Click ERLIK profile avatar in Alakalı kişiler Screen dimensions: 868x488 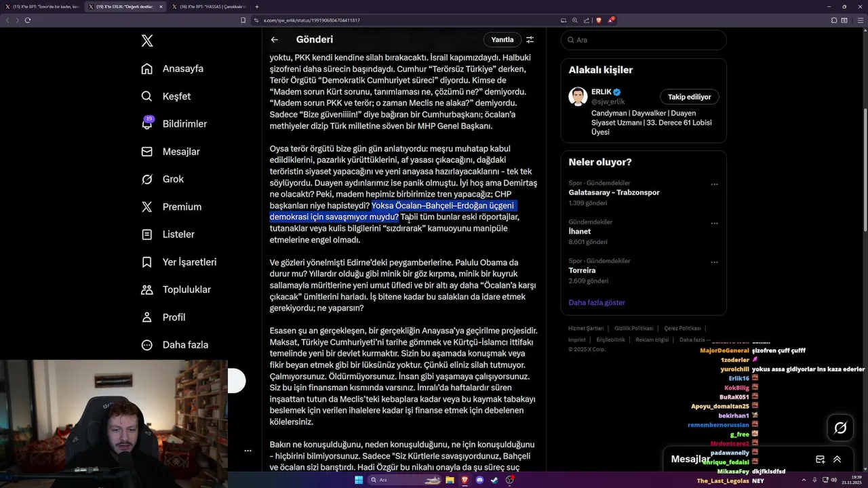click(578, 96)
